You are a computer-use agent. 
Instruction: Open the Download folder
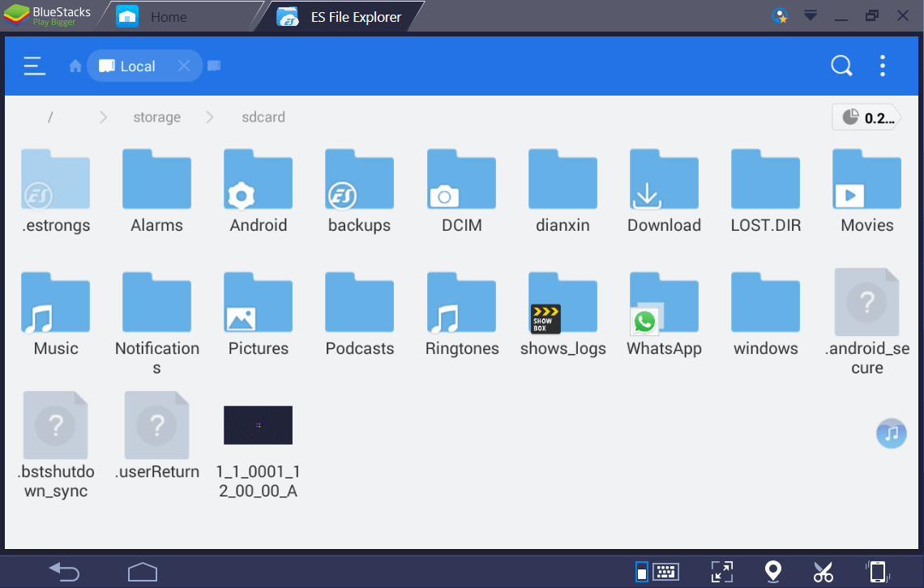click(x=664, y=191)
